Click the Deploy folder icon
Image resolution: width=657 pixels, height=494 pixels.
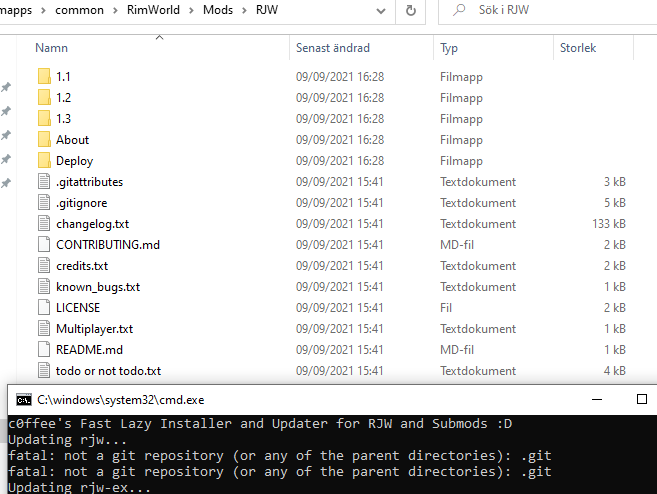click(x=44, y=160)
